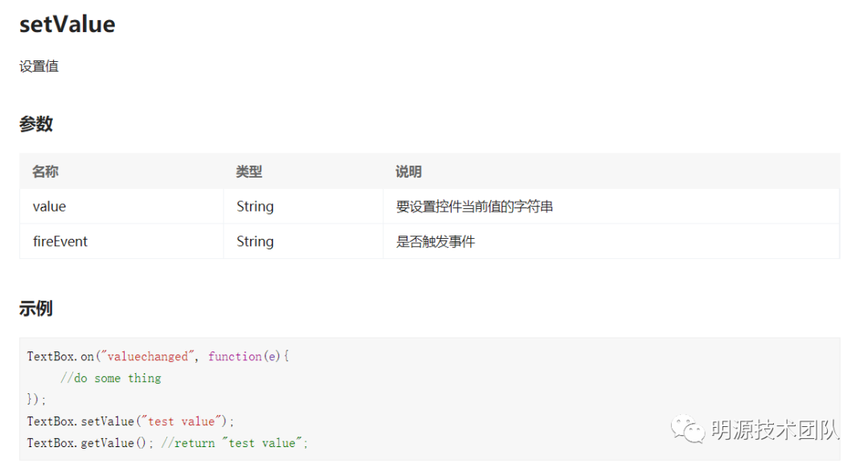The width and height of the screenshot is (868, 468).
Task: Click the 名称 column header
Action: [x=45, y=172]
